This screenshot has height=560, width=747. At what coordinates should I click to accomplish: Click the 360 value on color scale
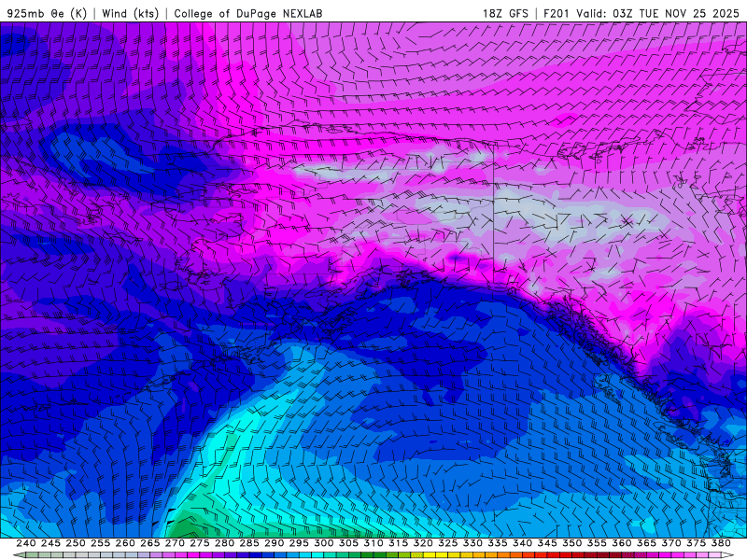tap(622, 543)
